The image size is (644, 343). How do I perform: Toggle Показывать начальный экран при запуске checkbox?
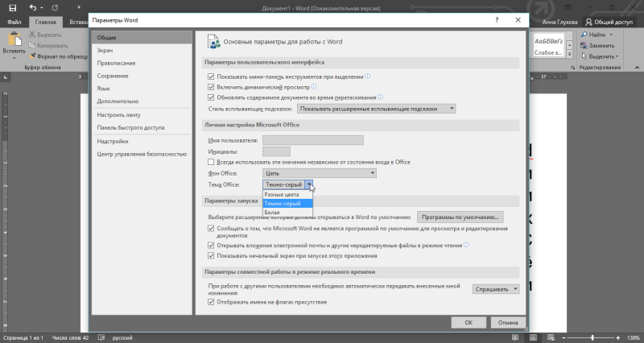point(211,256)
